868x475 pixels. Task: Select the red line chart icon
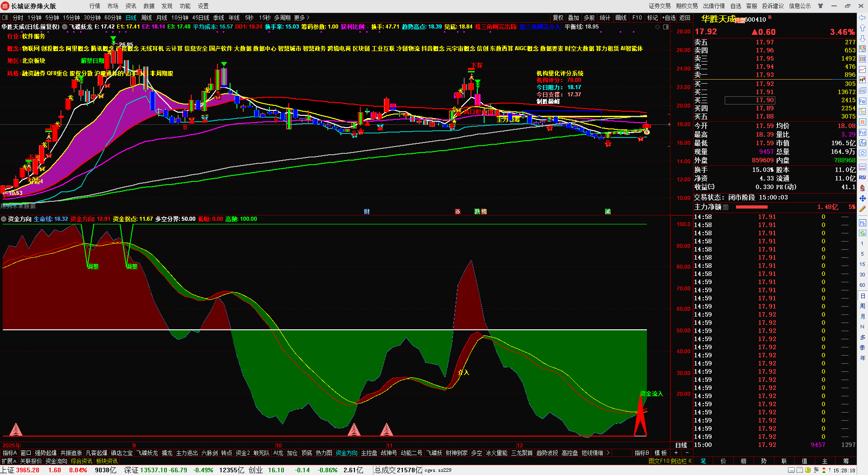[862, 70]
